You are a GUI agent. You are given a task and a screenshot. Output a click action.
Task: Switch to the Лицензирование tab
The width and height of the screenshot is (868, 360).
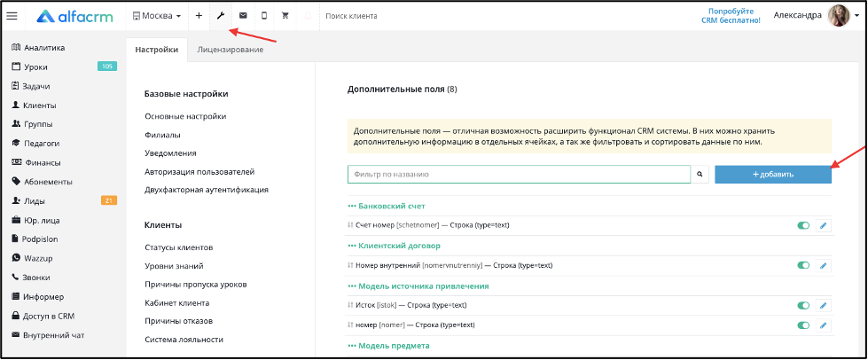231,50
